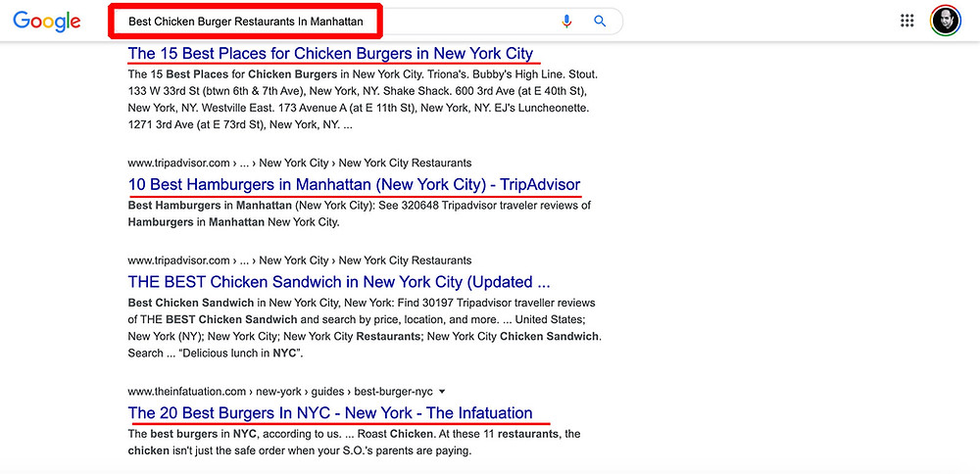Click the Google logo

(47, 22)
